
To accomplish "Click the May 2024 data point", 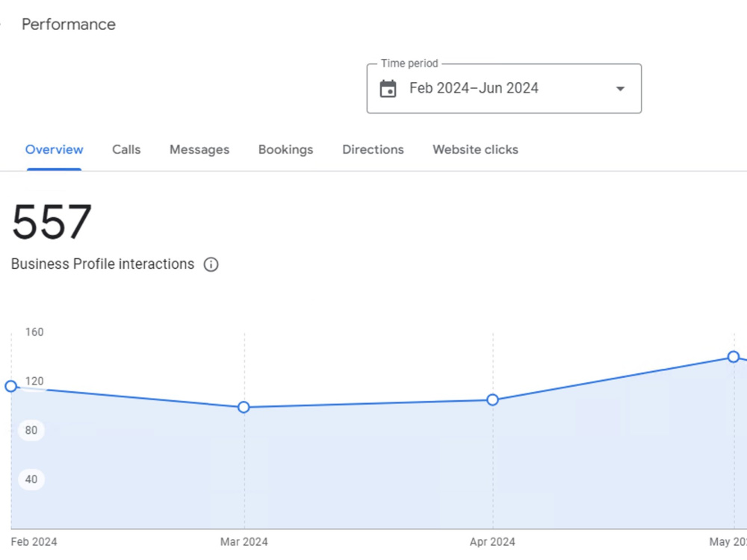I will tap(734, 357).
